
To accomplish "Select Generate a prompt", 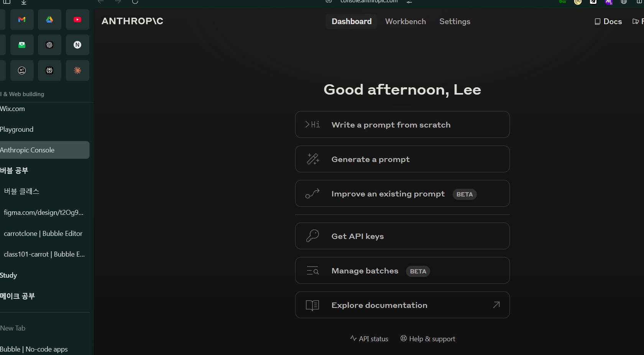I will [x=402, y=159].
